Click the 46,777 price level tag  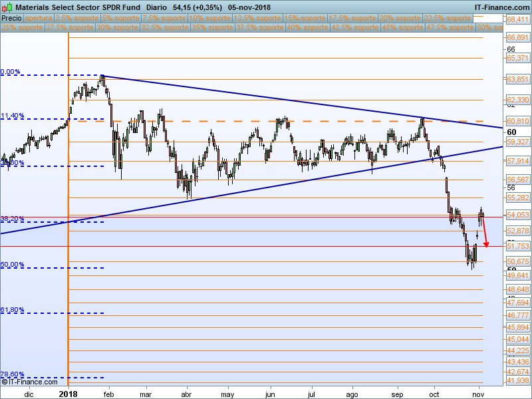pos(518,315)
